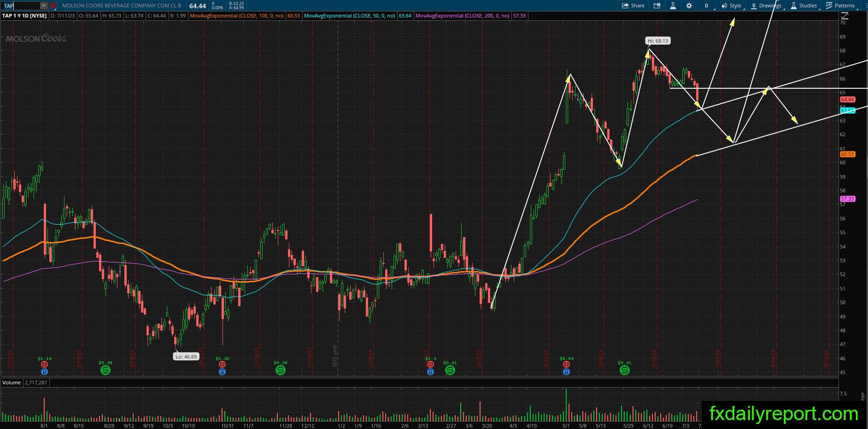Open the Patterns menu

[841, 6]
